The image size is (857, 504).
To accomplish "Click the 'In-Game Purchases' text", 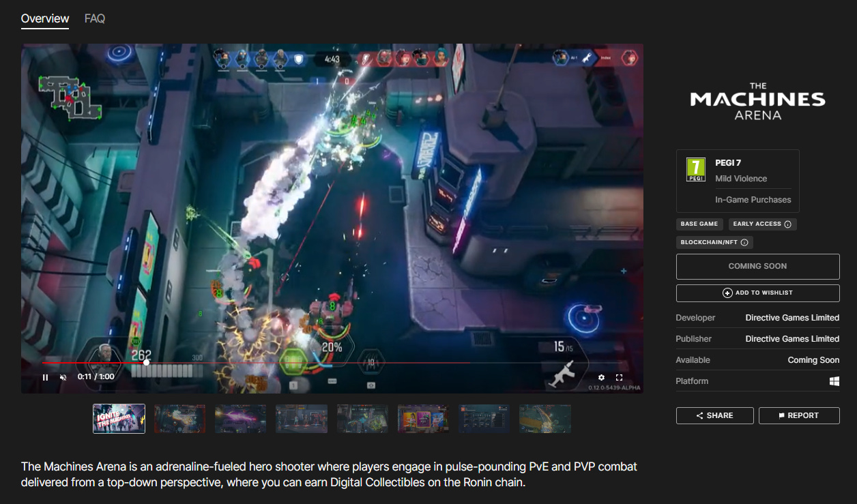I will (753, 200).
